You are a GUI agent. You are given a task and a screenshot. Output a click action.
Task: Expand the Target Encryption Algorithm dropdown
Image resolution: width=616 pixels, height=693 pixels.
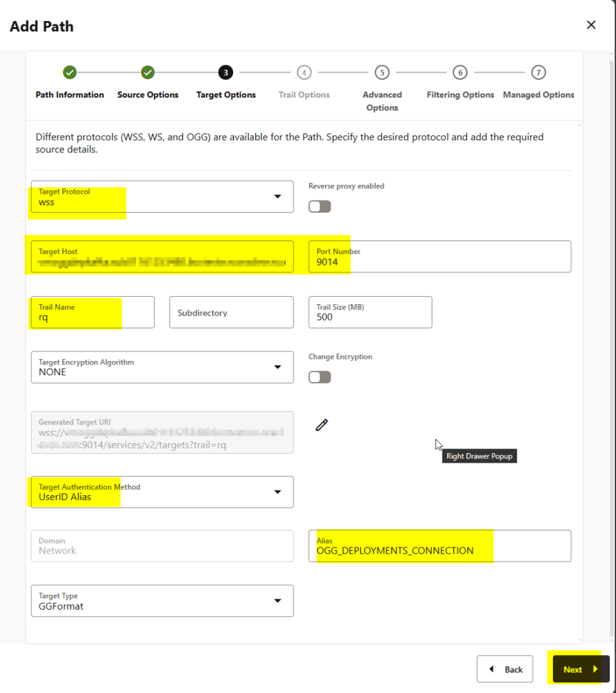pyautogui.click(x=162, y=367)
